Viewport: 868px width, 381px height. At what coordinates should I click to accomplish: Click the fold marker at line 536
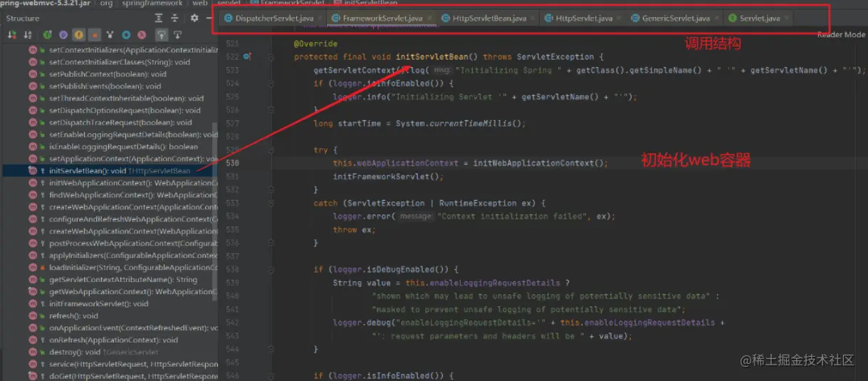point(271,243)
